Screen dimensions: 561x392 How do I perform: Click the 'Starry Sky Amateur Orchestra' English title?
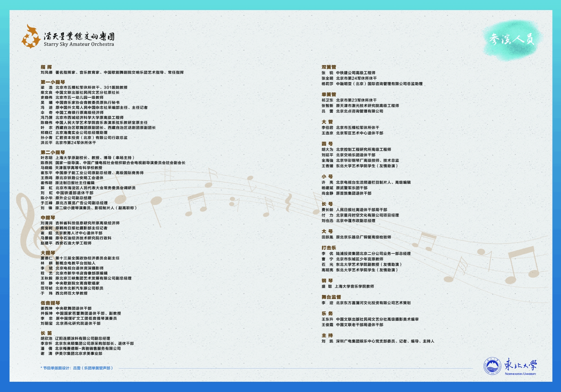79,44
